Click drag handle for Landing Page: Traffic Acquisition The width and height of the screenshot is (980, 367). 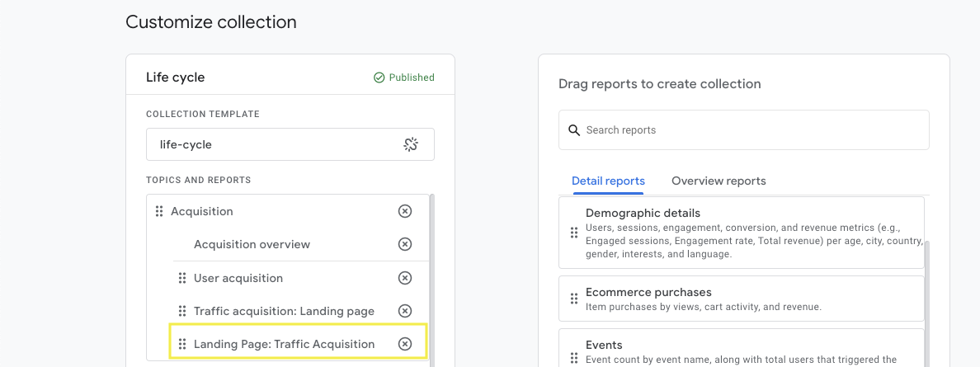(182, 344)
